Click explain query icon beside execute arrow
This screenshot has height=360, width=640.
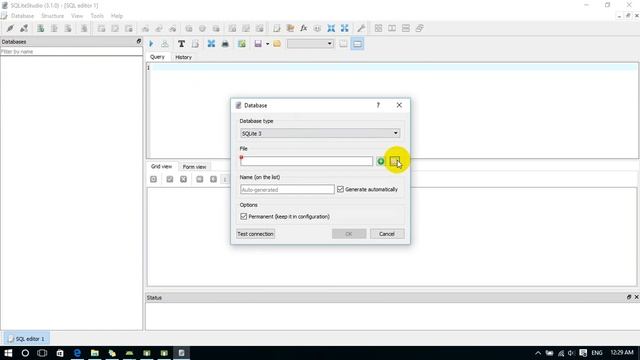[164, 44]
